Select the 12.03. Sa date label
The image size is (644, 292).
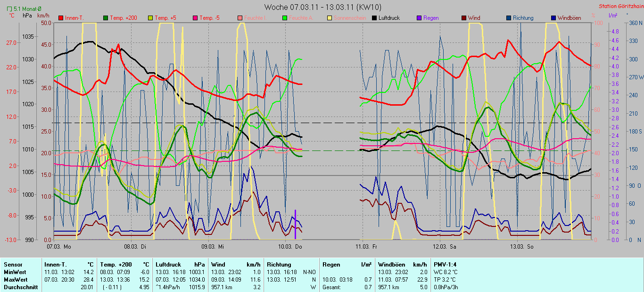click(444, 246)
